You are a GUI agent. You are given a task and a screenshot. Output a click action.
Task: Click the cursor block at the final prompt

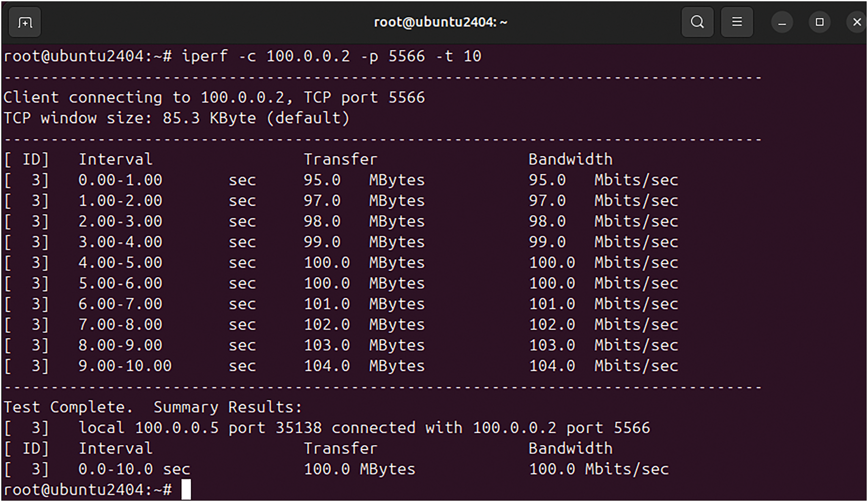[186, 490]
